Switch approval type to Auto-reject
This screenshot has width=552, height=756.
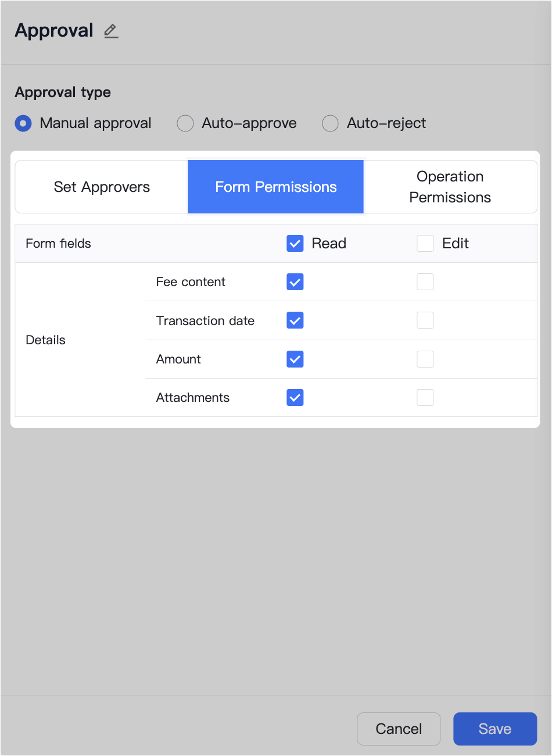330,123
